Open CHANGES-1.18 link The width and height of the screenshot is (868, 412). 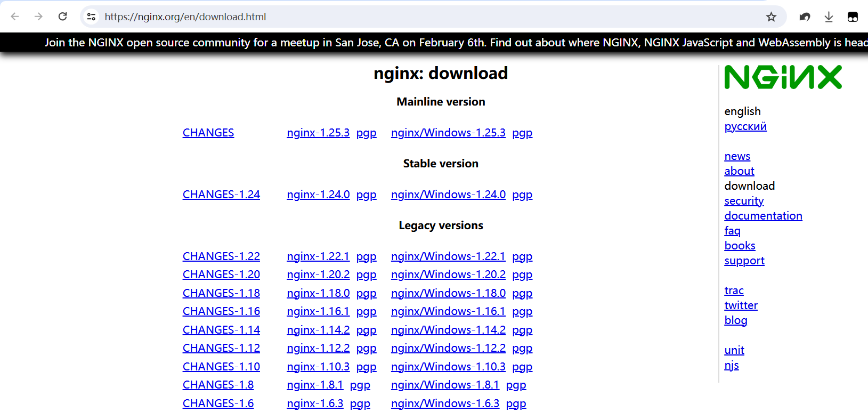(221, 293)
